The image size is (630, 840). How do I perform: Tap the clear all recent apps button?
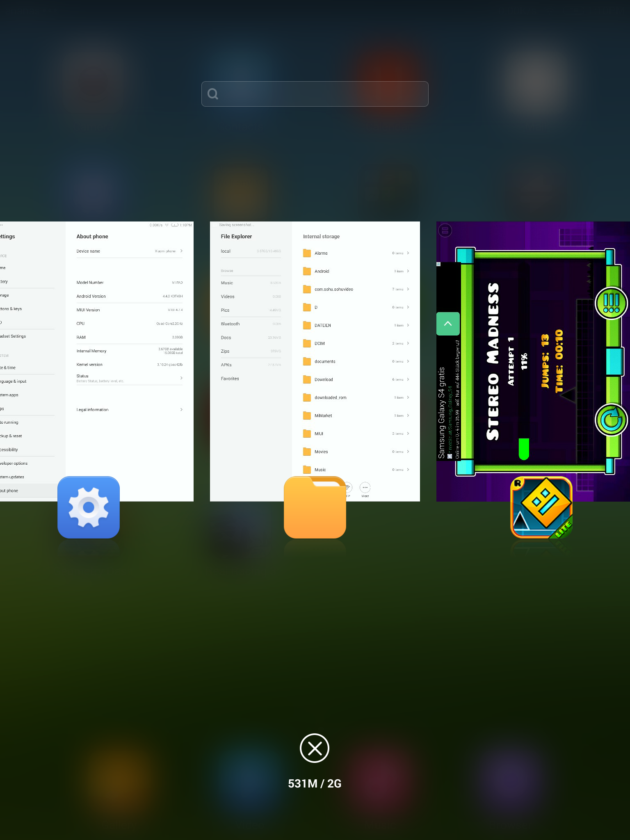315,748
